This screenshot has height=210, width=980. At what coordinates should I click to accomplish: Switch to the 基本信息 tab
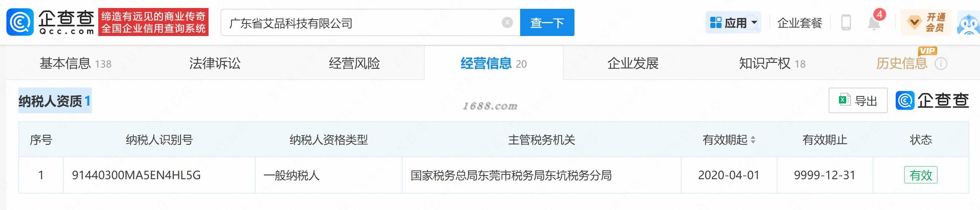tap(76, 63)
